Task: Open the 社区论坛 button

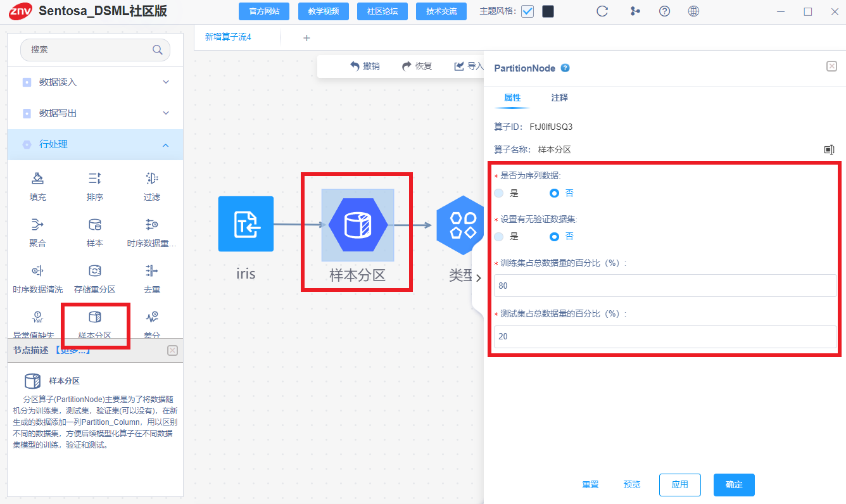Action: pyautogui.click(x=382, y=11)
